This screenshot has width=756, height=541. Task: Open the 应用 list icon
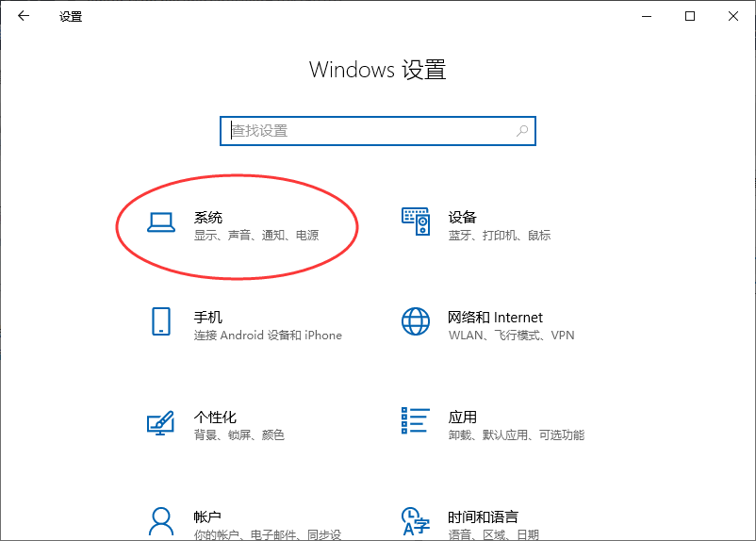[x=416, y=420]
